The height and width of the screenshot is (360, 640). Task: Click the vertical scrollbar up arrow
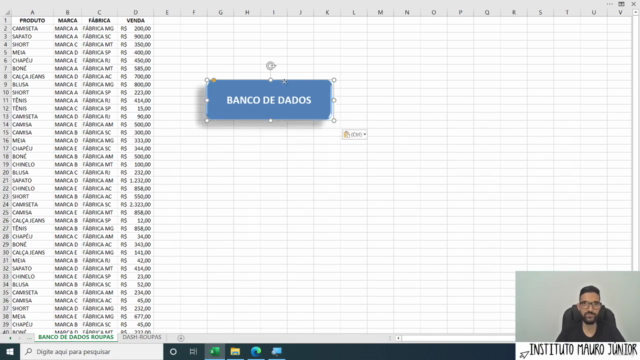click(x=636, y=12)
